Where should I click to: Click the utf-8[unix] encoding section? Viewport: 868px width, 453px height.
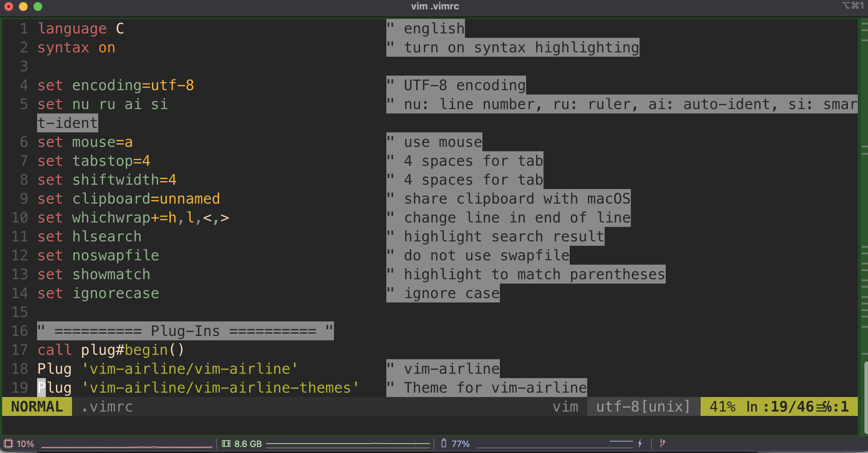643,406
